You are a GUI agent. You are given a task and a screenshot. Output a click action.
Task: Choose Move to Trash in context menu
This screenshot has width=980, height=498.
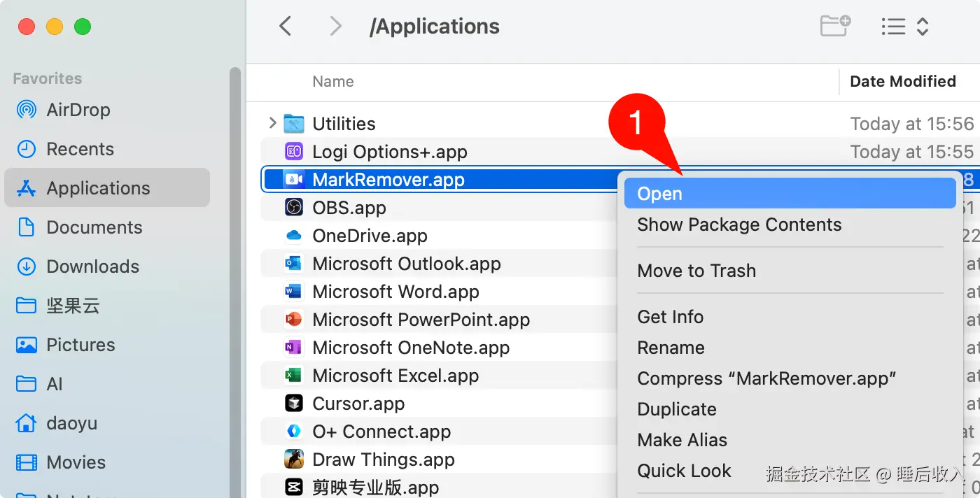click(696, 271)
